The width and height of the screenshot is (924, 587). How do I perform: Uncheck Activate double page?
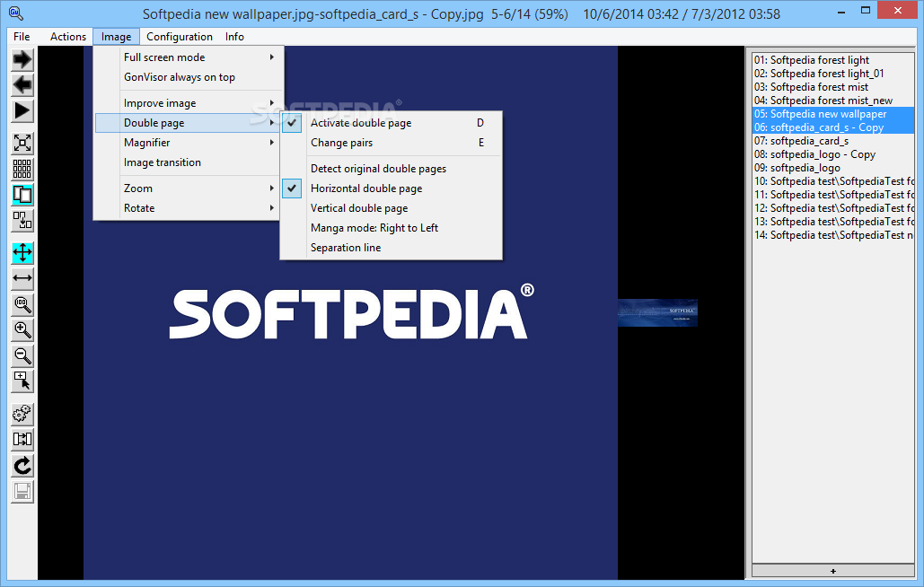(392, 123)
